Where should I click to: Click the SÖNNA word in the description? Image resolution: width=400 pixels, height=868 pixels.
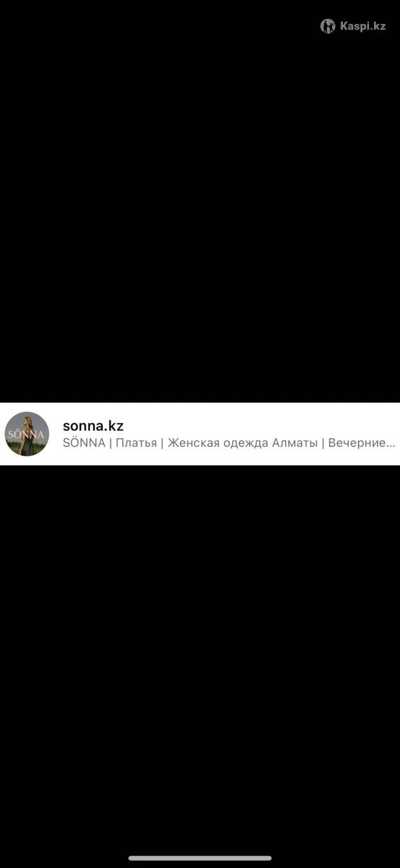click(84, 443)
